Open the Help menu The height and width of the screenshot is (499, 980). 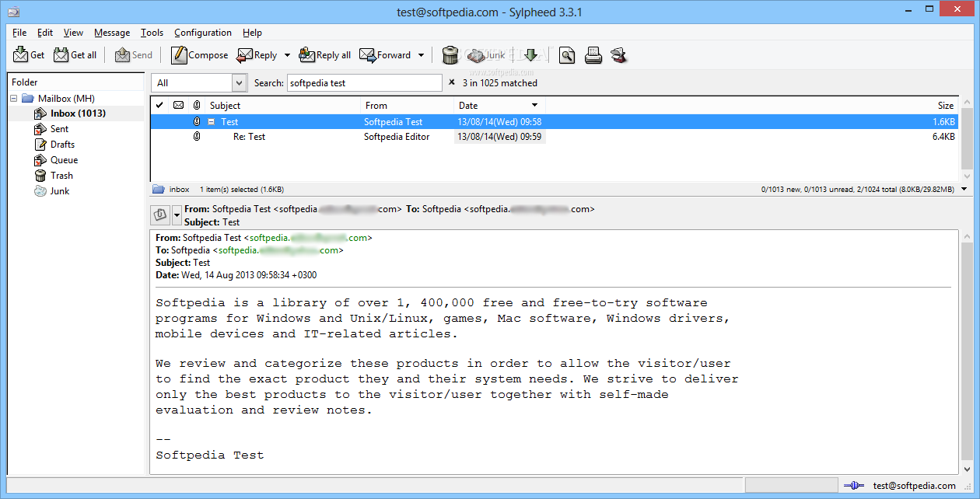click(252, 33)
